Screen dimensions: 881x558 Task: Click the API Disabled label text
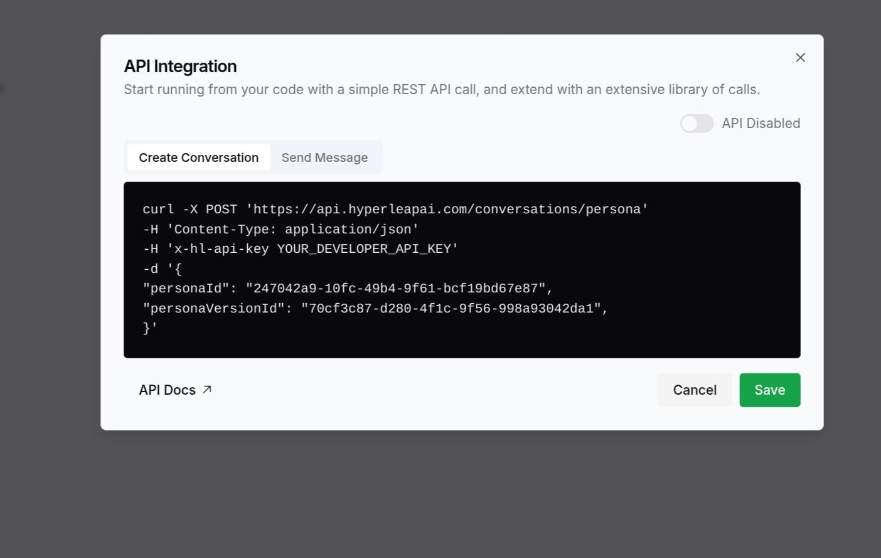(761, 123)
